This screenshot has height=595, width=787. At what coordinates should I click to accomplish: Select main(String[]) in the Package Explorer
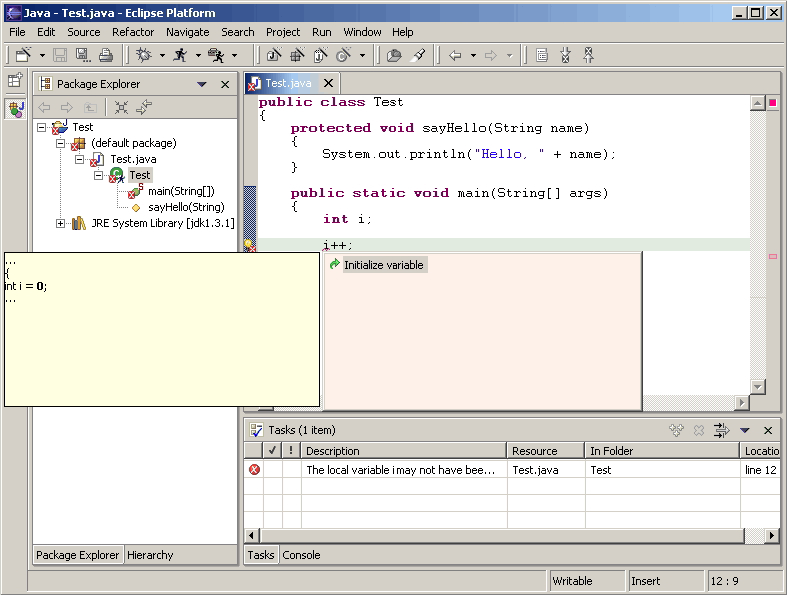181,191
